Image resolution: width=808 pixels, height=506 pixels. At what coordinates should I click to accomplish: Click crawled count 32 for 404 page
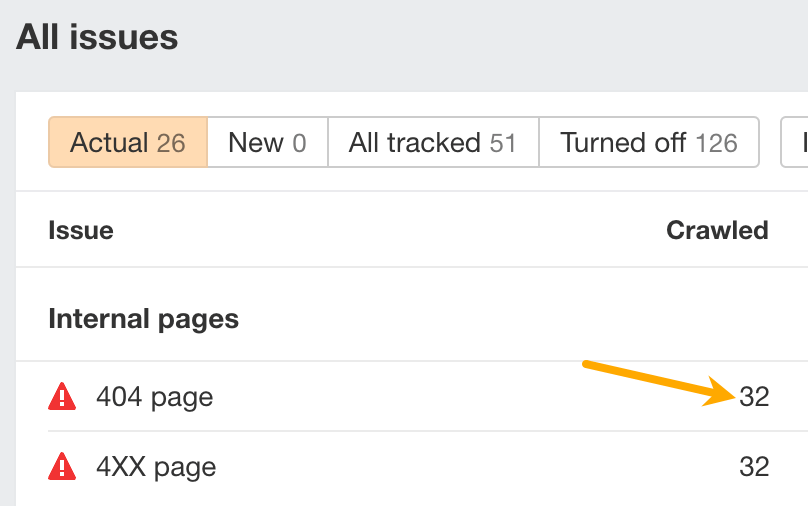pos(754,397)
